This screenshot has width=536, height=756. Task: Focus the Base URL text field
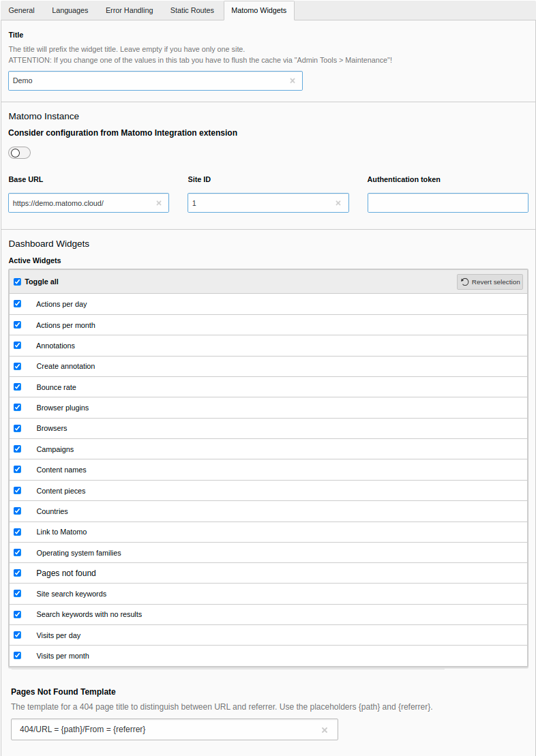(x=82, y=203)
